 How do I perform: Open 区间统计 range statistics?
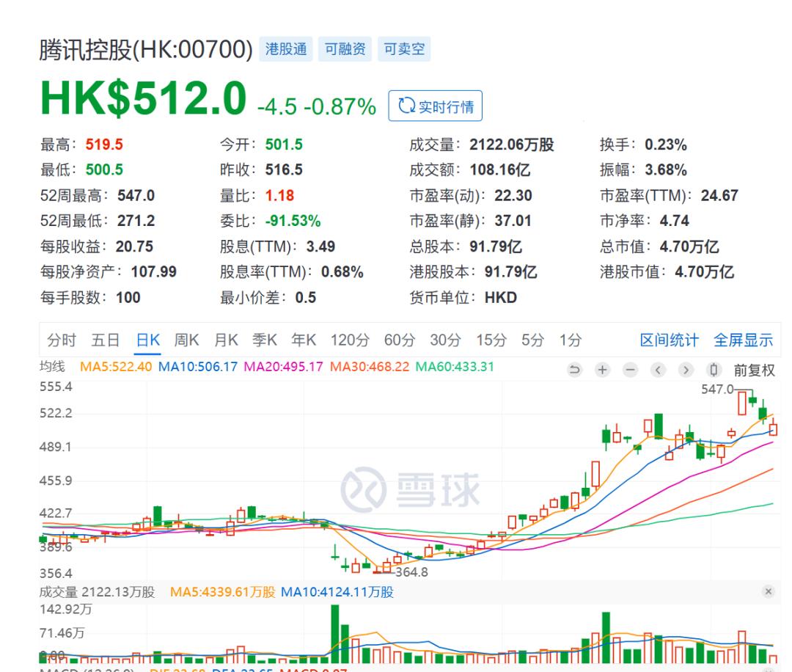pyautogui.click(x=669, y=340)
